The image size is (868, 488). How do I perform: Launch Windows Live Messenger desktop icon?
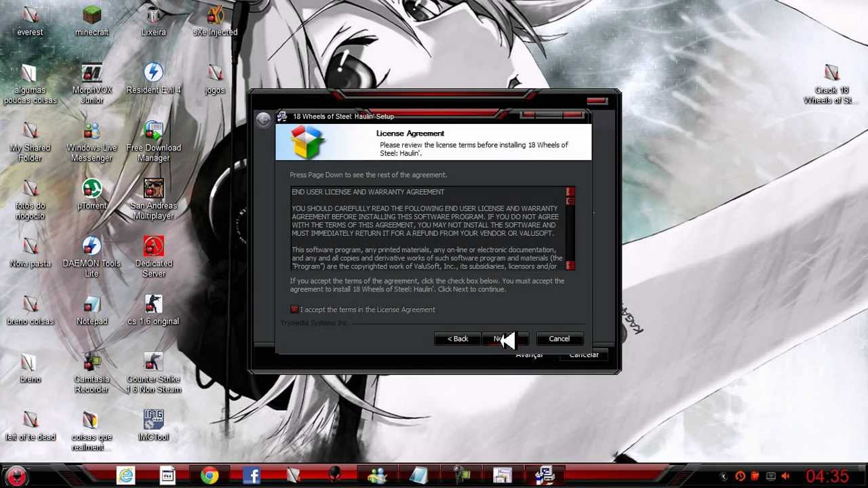pyautogui.click(x=92, y=142)
